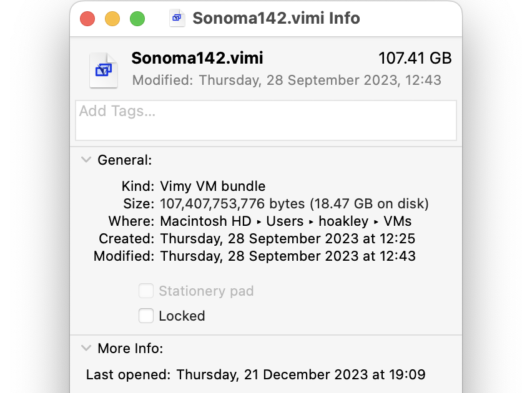Screen dimensions: 532x393
Task: Click hoakley in the Where path
Action: [x=343, y=221]
